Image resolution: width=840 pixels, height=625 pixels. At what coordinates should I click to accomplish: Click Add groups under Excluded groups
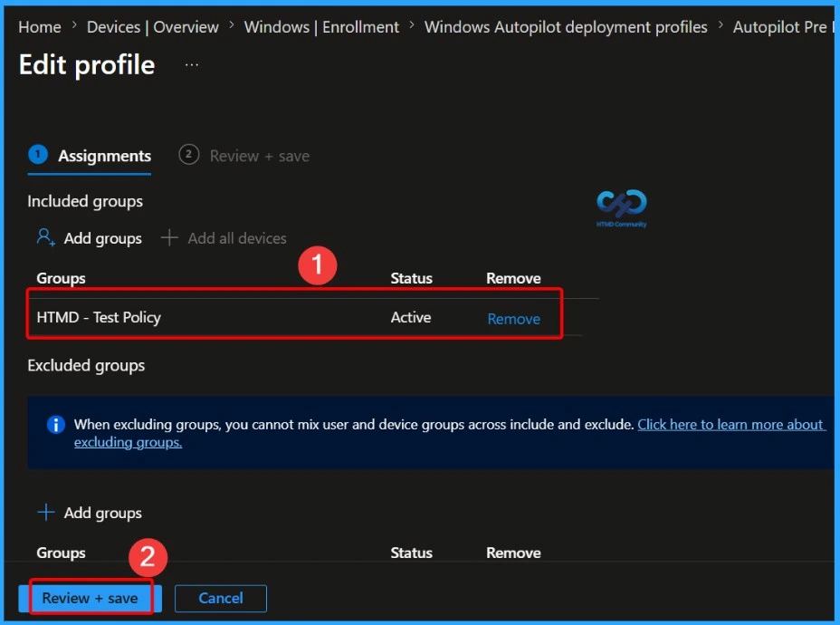(103, 513)
